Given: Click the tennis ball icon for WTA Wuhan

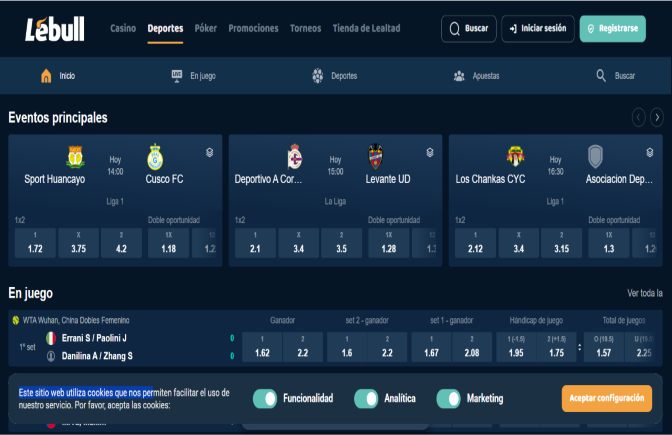Looking at the screenshot, I should point(16,320).
